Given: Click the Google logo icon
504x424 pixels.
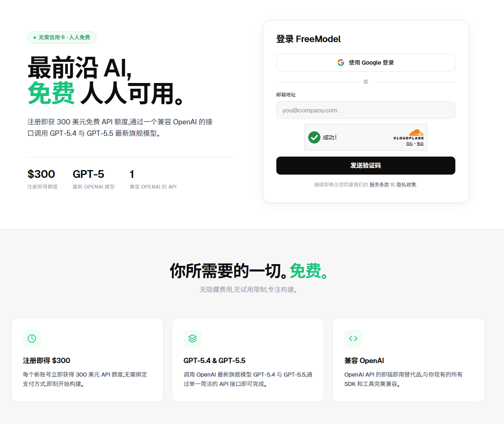Looking at the screenshot, I should tap(341, 63).
